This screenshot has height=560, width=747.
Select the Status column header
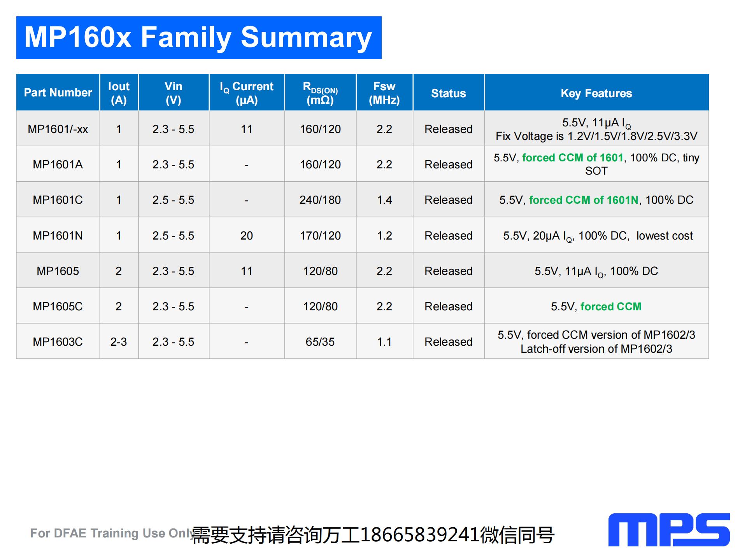point(449,93)
